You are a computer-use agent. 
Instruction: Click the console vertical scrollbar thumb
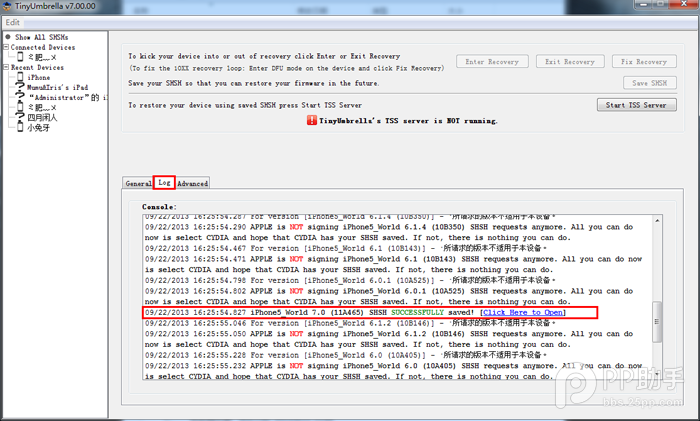tap(657, 322)
